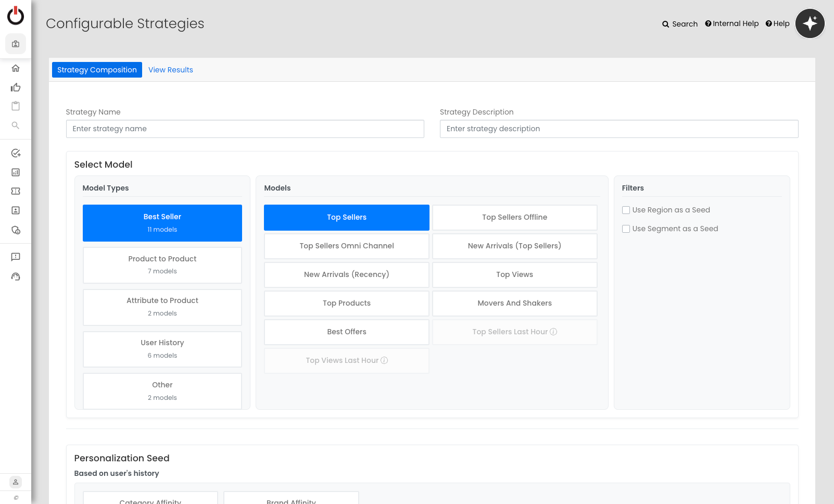Click info icon beside Top Views Last Hour
Screen dimensions: 834x504
tap(384, 360)
